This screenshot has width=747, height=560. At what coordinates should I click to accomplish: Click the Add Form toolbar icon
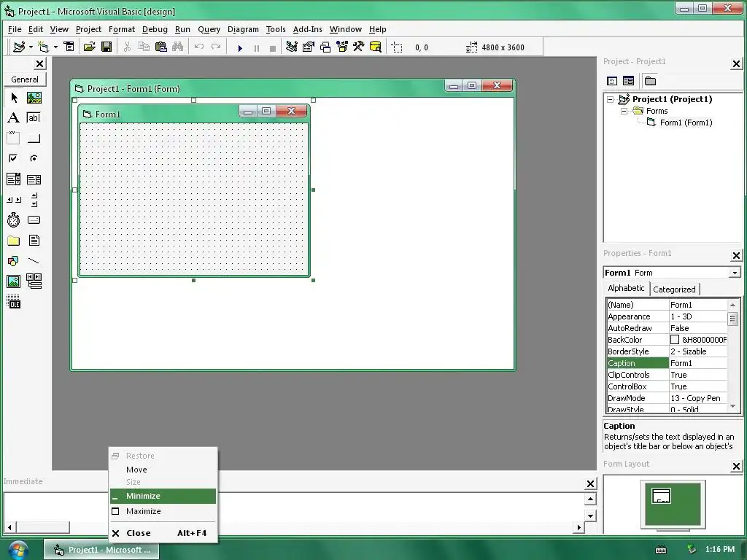click(44, 47)
